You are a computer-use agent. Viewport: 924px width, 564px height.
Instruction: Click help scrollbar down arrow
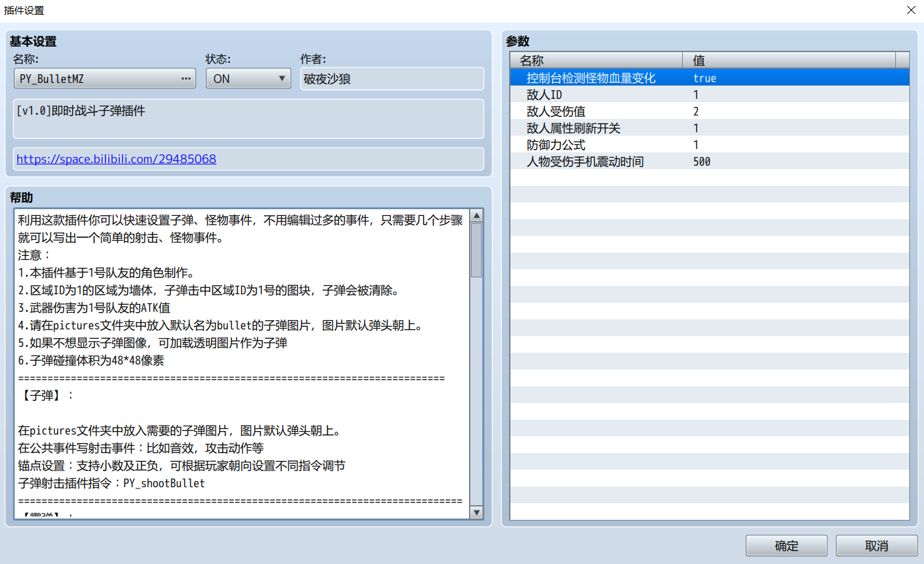[476, 512]
